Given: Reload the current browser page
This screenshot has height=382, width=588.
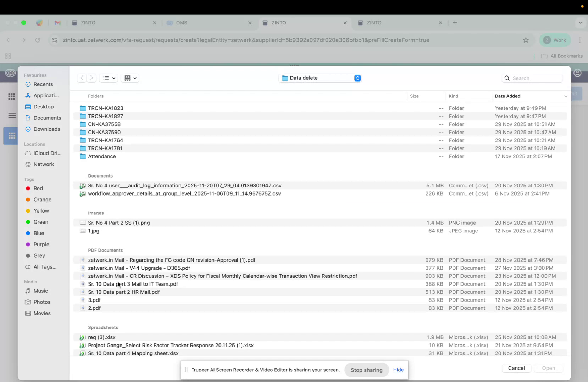Looking at the screenshot, I should (38, 40).
